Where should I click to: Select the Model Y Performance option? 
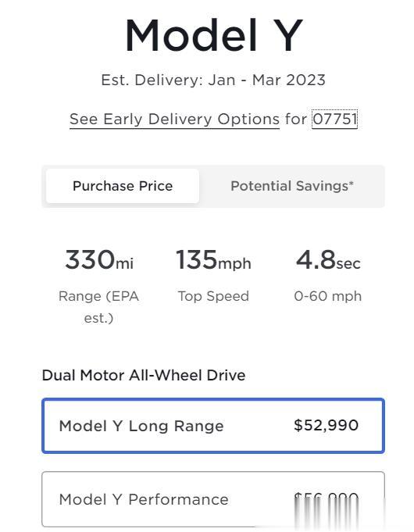213,499
